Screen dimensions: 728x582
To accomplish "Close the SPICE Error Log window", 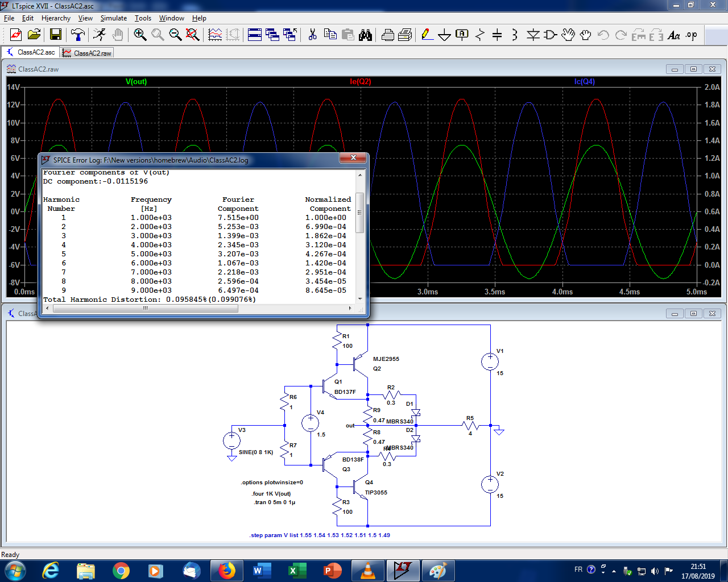I will [x=353, y=157].
